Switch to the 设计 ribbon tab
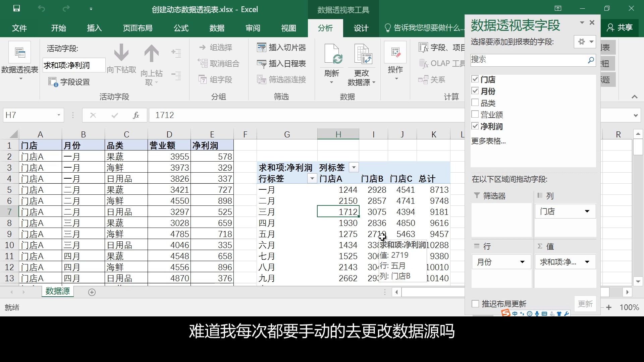This screenshot has width=644, height=362. 360,28
